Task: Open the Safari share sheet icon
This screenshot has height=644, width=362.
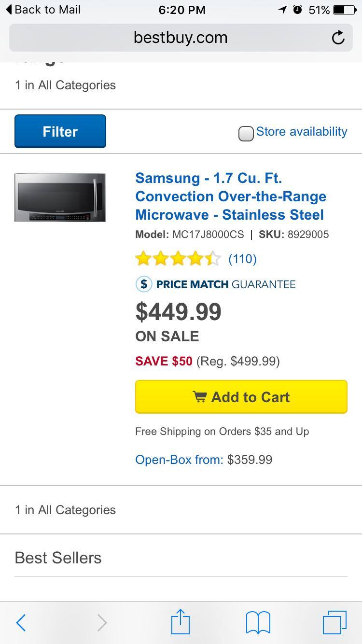Action: point(181,622)
